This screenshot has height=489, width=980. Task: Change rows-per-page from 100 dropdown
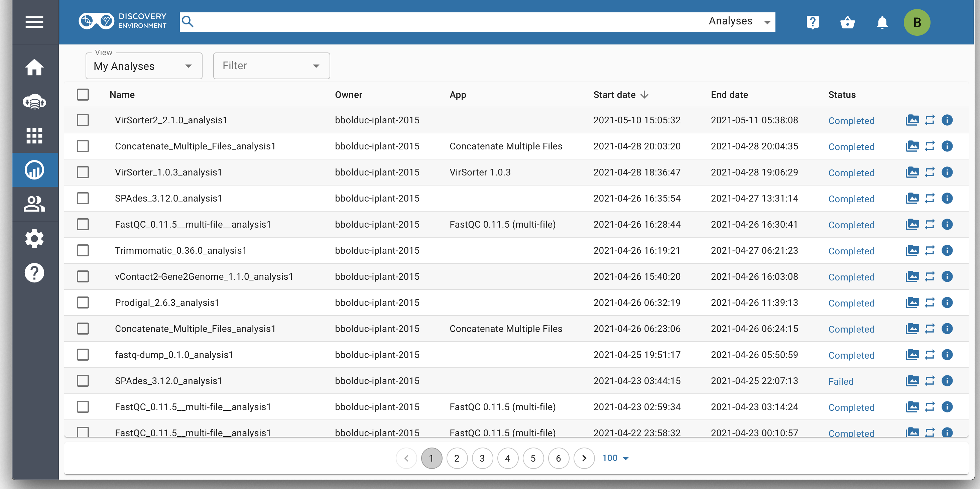point(615,458)
